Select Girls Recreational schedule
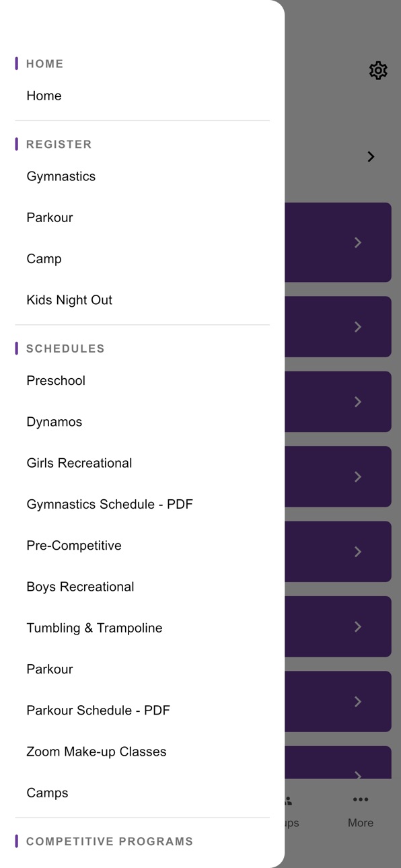This screenshot has width=401, height=868. coord(79,463)
